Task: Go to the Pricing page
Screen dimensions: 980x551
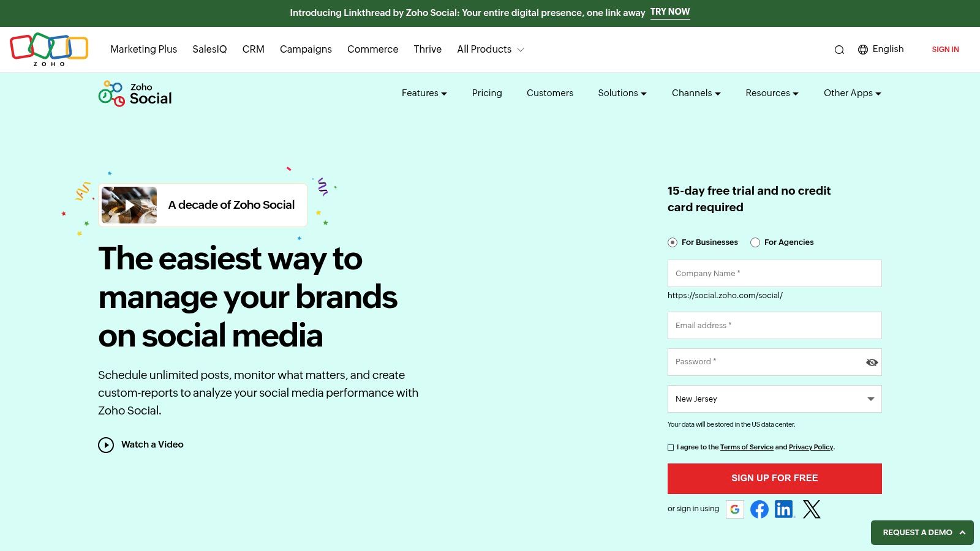Action: [487, 93]
